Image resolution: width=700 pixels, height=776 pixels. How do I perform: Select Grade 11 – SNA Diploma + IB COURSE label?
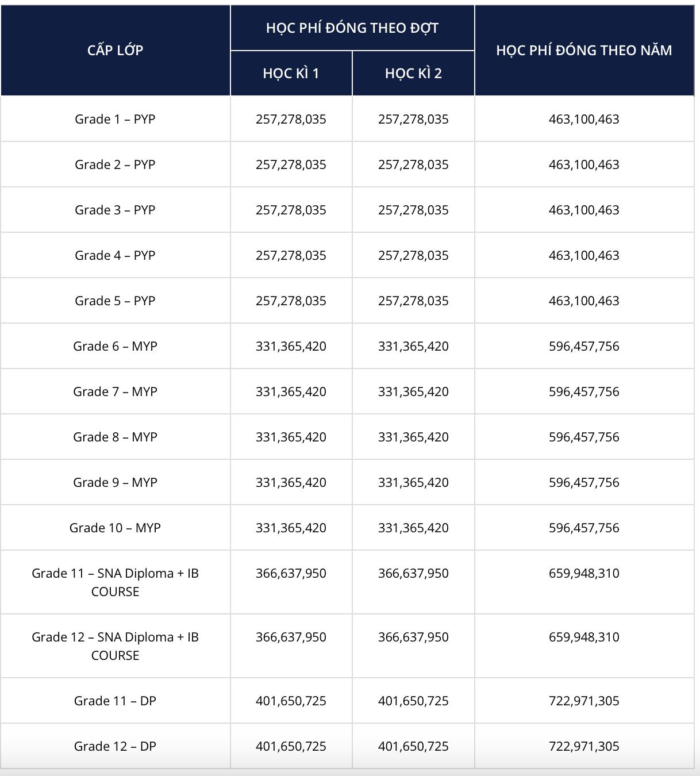pyautogui.click(x=115, y=582)
